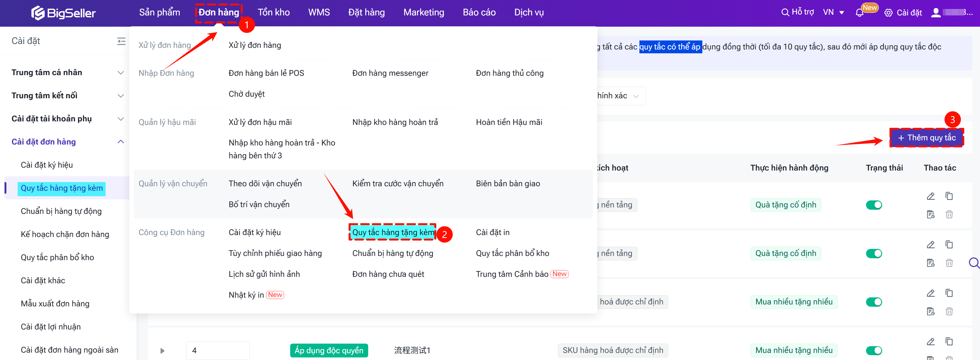Screen dimensions: 980x360
Task: Select Quy tắc hàng tặng kèm menu entry
Action: [x=393, y=232]
